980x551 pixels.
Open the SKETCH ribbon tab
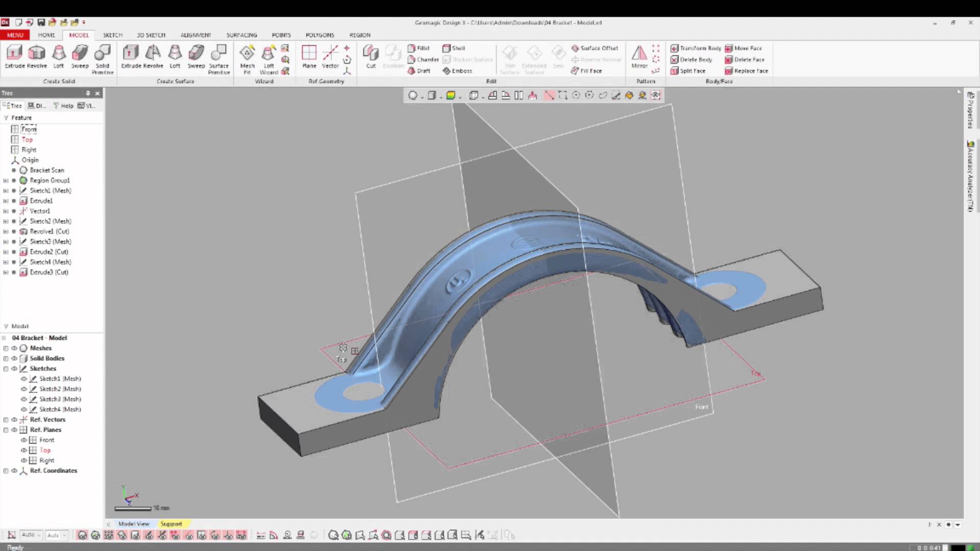[113, 35]
